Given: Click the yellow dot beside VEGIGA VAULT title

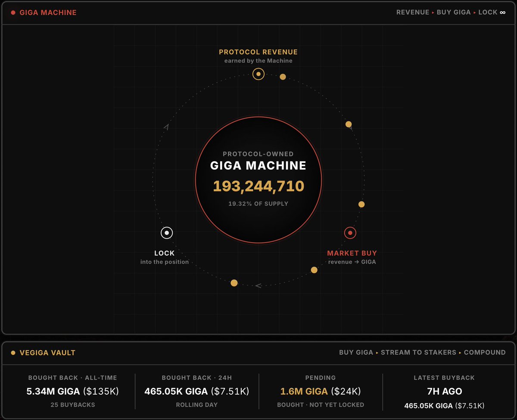Looking at the screenshot, I should click(13, 353).
